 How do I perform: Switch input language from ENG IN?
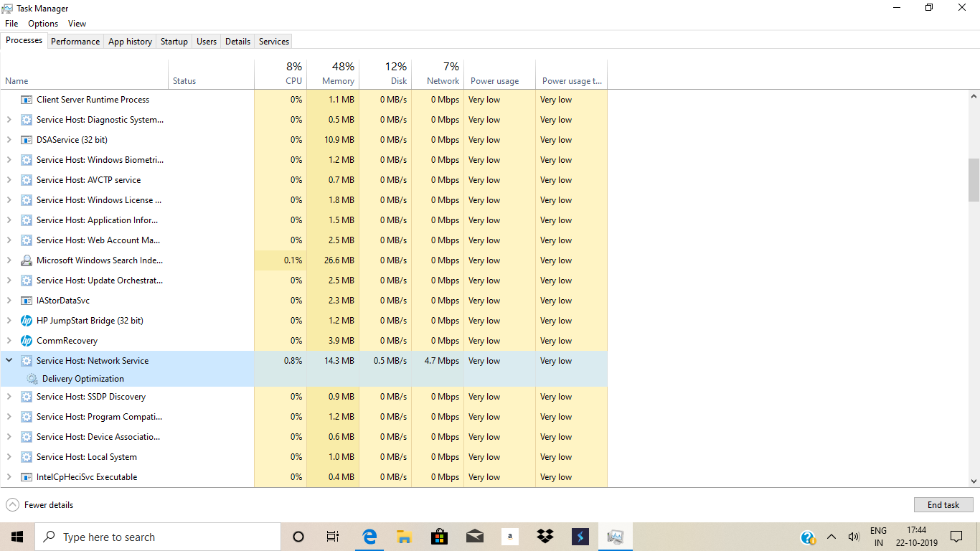pyautogui.click(x=878, y=537)
